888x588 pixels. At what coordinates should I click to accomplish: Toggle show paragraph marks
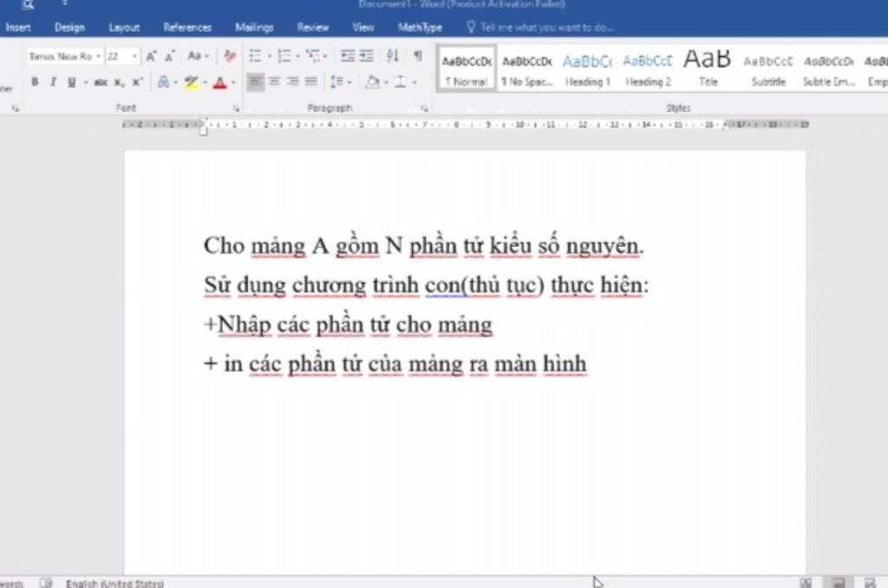pyautogui.click(x=418, y=56)
